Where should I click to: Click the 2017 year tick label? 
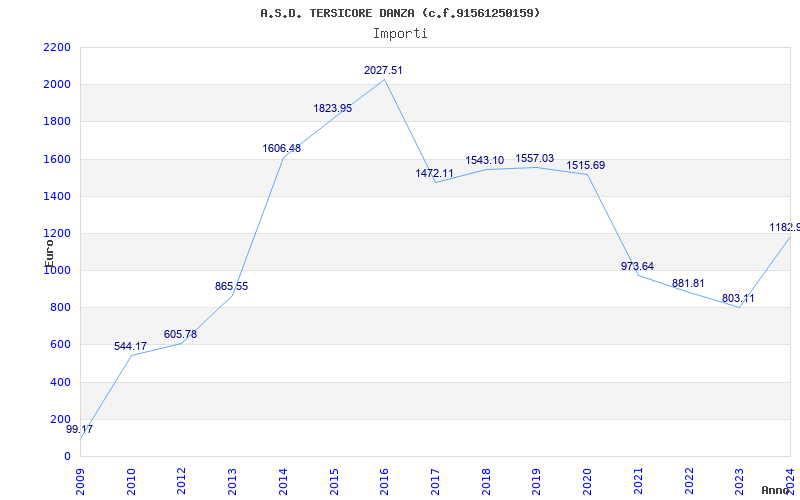coord(435,482)
